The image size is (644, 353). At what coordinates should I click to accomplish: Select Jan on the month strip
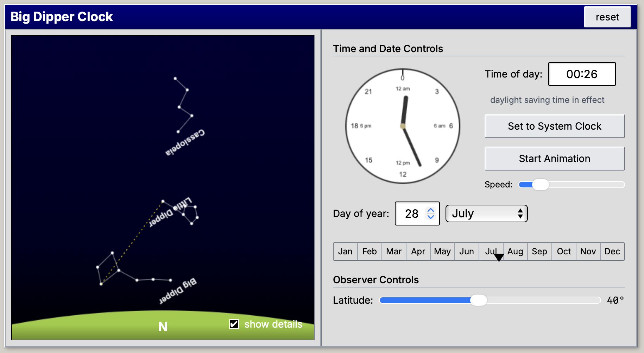pyautogui.click(x=345, y=252)
